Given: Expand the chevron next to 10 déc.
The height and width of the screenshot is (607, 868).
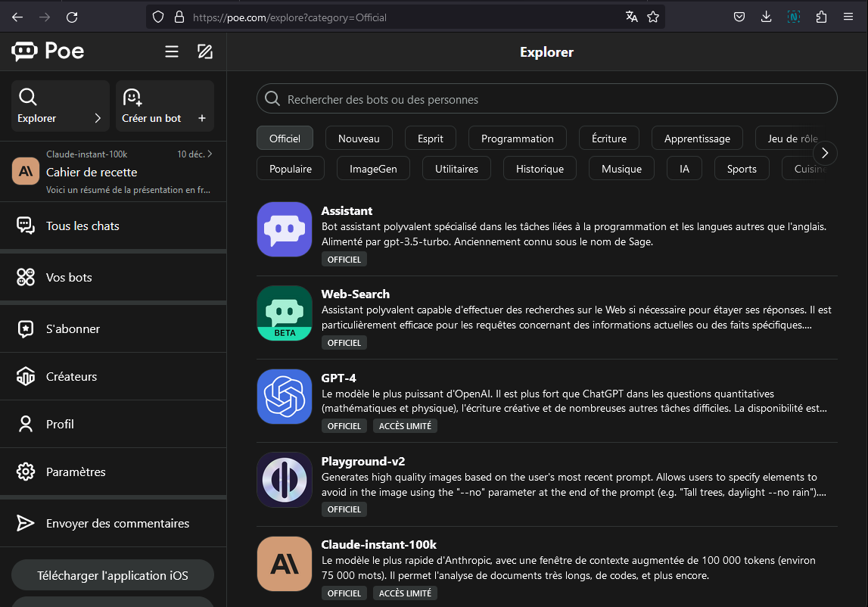Looking at the screenshot, I should click(x=210, y=154).
